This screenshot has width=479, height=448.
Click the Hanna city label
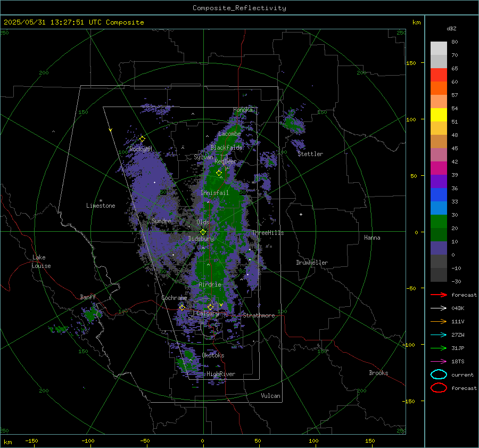point(372,238)
